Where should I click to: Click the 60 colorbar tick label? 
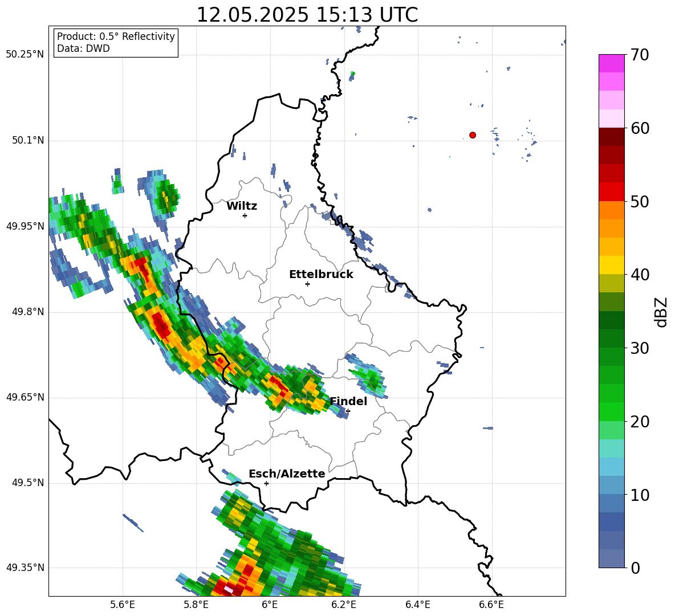click(640, 128)
